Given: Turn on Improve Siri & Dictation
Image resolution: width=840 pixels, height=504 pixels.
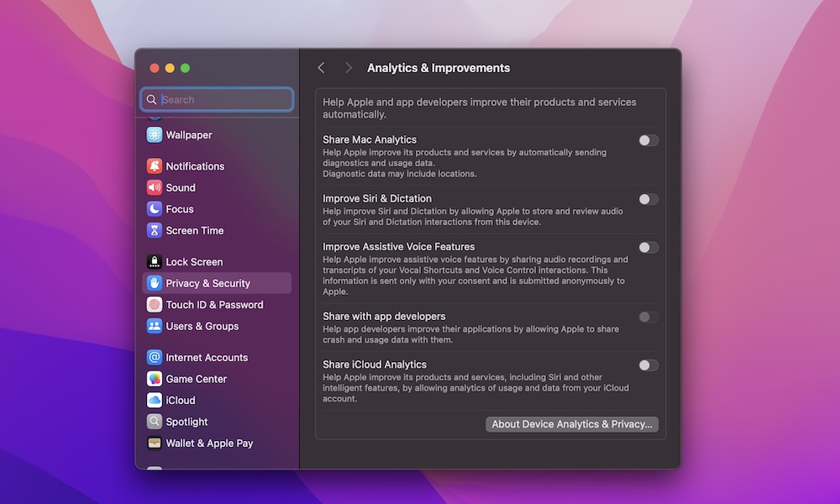Looking at the screenshot, I should click(648, 199).
